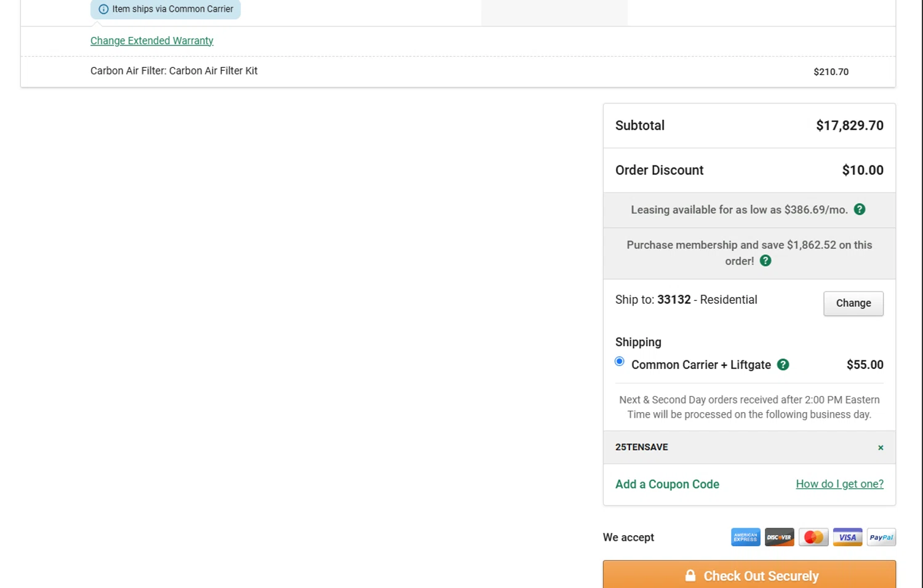Click the $210.70 filter price
This screenshot has height=588, width=923.
click(x=831, y=71)
